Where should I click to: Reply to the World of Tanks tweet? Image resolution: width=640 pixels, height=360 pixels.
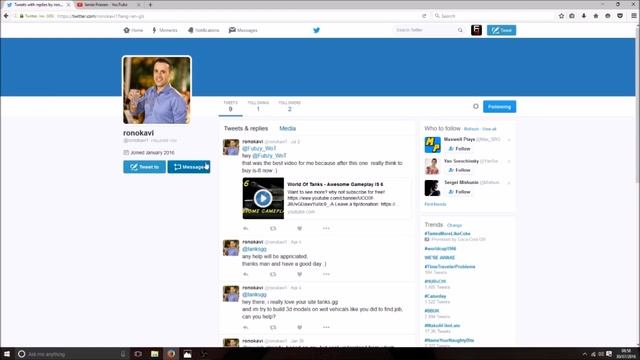coord(245,228)
